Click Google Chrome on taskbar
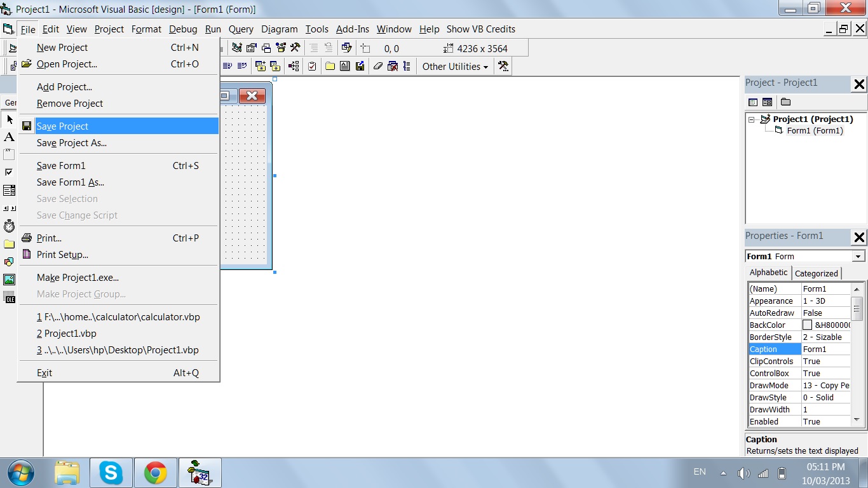868x488 pixels. coord(155,473)
